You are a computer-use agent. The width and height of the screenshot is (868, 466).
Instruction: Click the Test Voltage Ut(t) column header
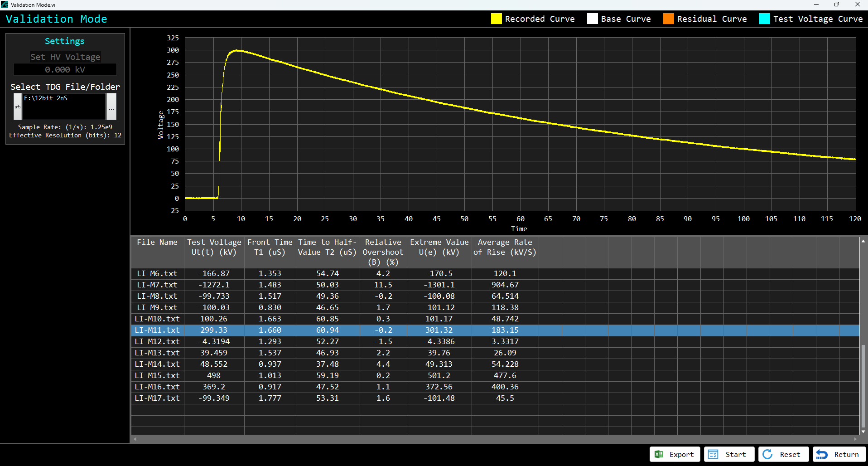(x=214, y=252)
